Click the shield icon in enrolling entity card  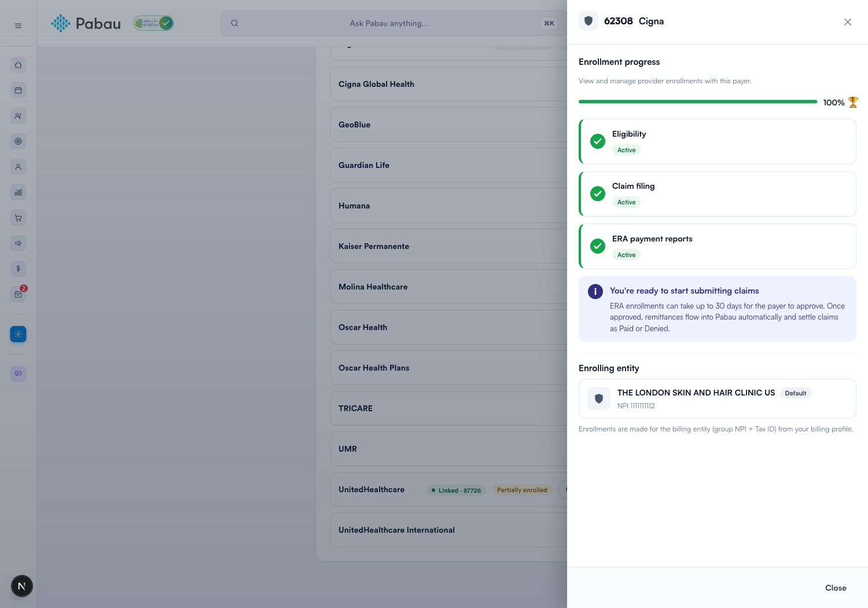coord(599,398)
